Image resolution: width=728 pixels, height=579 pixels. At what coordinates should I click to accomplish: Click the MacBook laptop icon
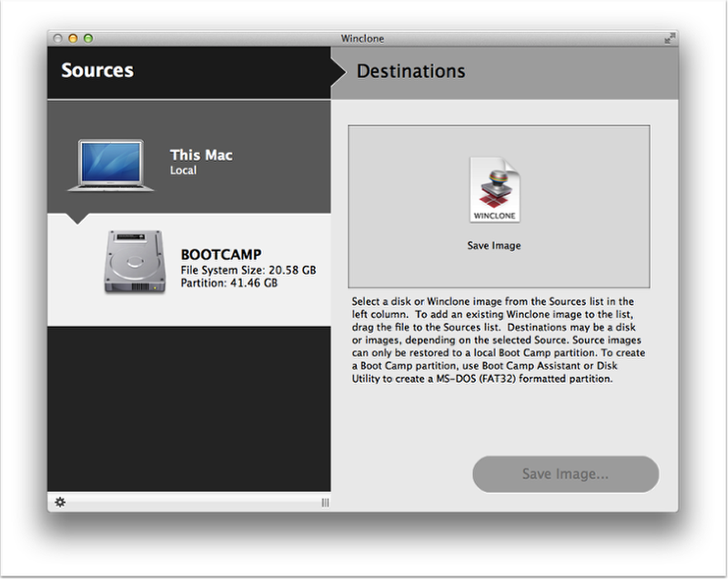pyautogui.click(x=111, y=165)
